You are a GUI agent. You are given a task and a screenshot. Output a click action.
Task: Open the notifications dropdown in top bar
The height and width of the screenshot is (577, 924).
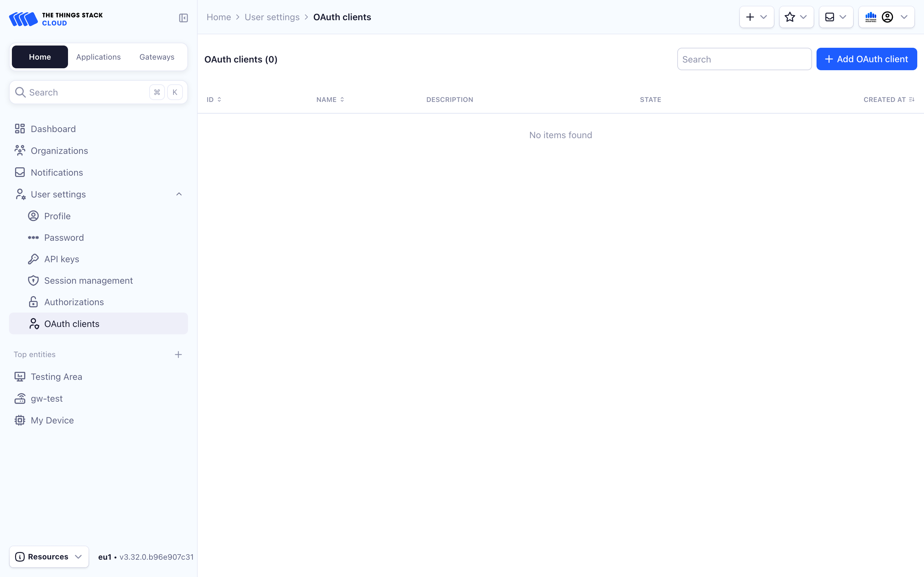click(835, 17)
